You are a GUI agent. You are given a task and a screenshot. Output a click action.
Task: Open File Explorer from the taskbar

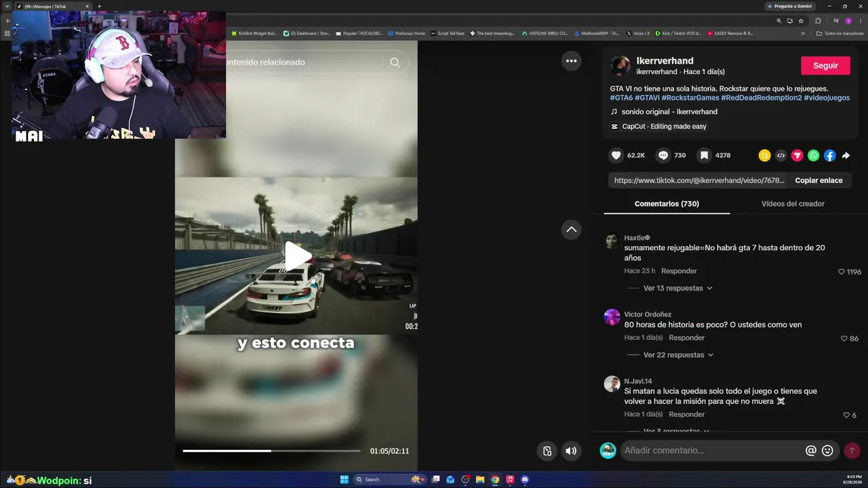tap(480, 479)
